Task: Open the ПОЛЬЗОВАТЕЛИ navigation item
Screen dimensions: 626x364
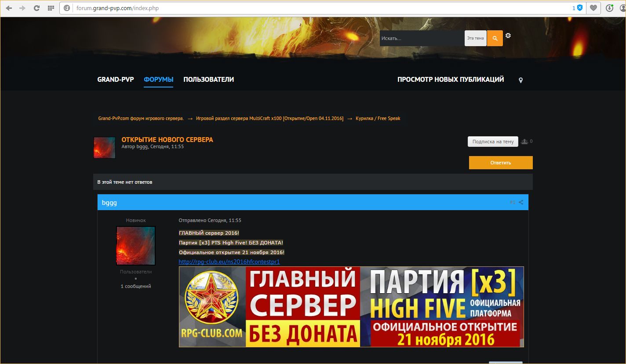Action: pyautogui.click(x=209, y=80)
